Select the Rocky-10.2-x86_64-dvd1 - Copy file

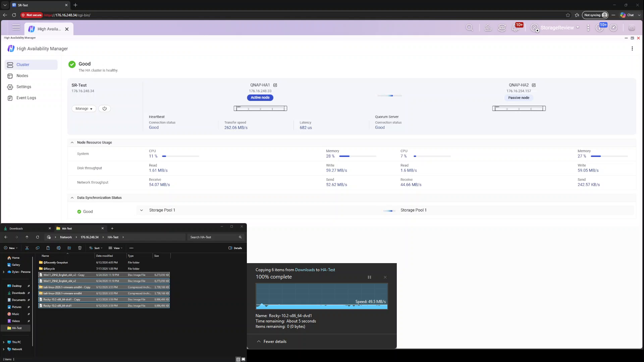pos(104,300)
